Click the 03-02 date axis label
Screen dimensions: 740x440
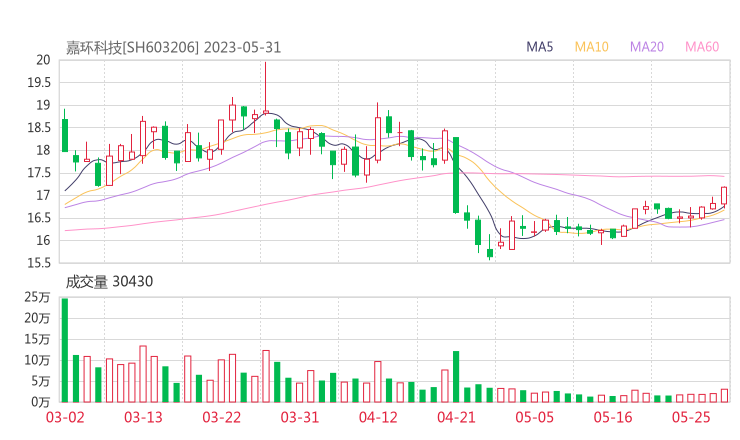[65, 417]
